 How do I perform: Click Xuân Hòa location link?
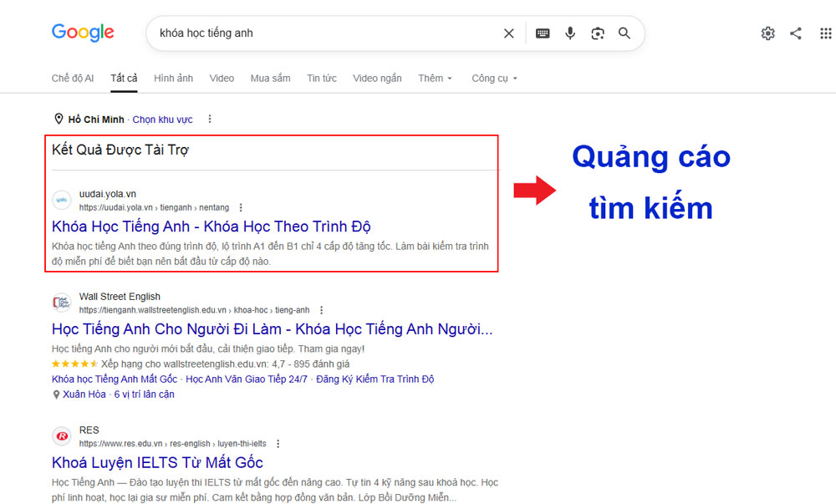tap(84, 395)
